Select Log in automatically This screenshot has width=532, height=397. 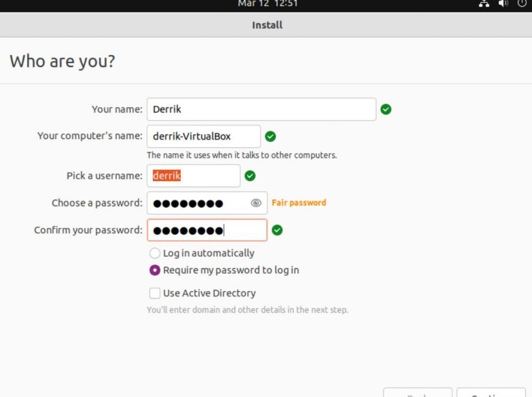tap(155, 253)
